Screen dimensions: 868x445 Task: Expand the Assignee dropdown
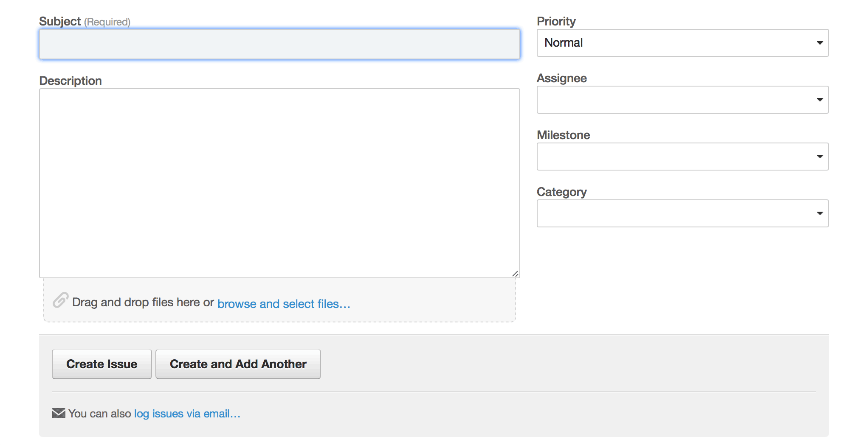tap(682, 100)
